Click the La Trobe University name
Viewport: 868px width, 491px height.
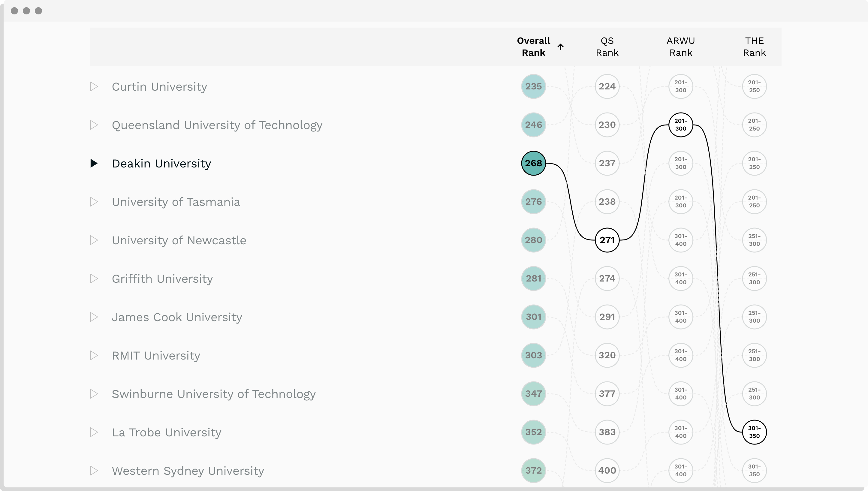166,432
